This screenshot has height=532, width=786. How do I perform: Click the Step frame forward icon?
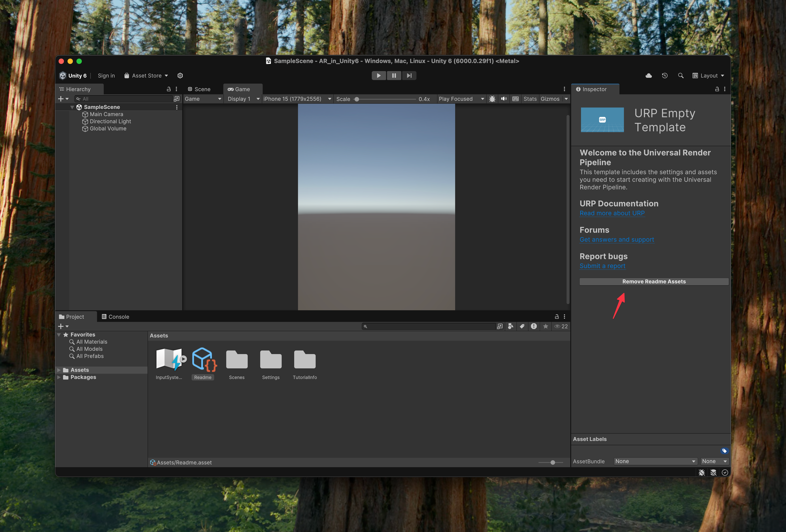409,75
